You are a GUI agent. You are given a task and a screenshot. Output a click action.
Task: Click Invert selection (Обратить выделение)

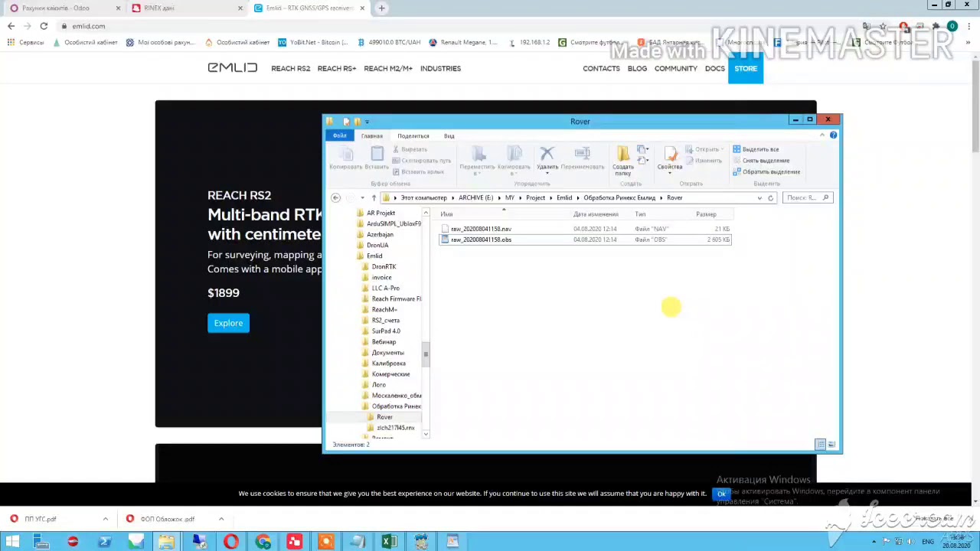[x=766, y=171]
